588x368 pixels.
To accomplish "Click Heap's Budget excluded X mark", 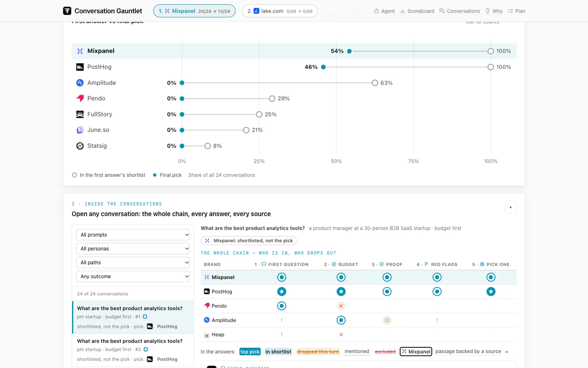I will tap(341, 335).
